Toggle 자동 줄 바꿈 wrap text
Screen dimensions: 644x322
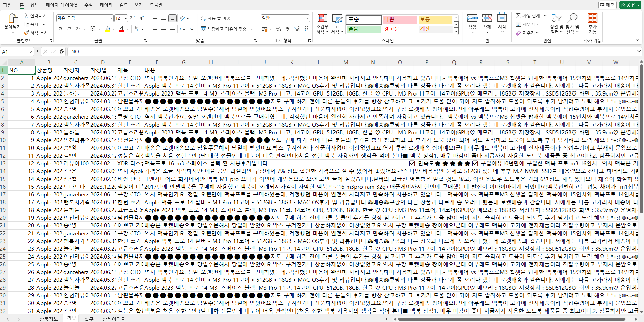[216, 18]
